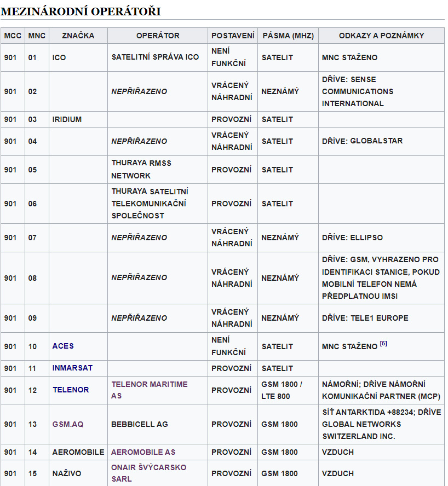The image size is (448, 486).
Task: Click the MCC column header
Action: (x=13, y=36)
